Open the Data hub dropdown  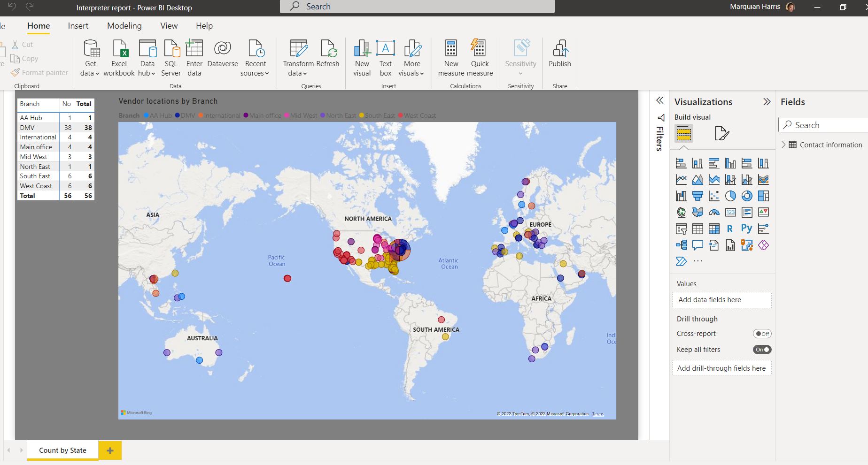pyautogui.click(x=147, y=57)
